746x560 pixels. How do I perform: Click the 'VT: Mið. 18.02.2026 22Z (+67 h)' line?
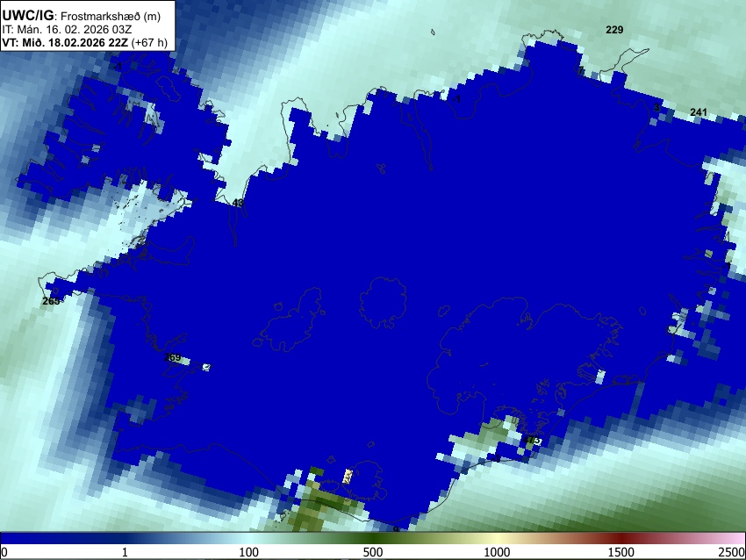tap(84, 43)
